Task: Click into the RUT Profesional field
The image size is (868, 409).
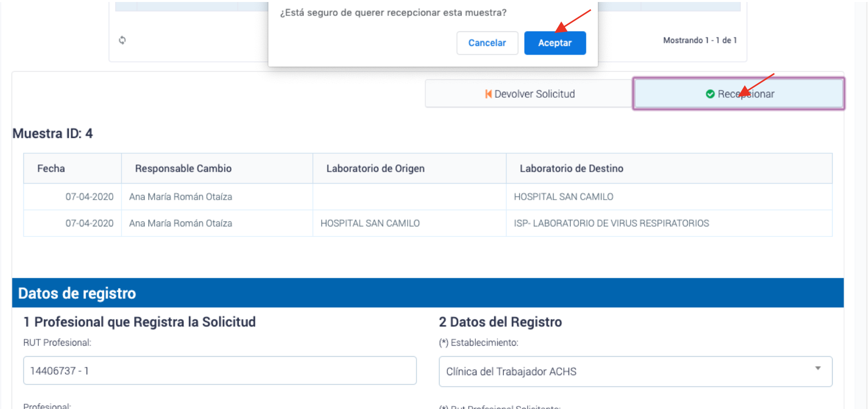Action: point(220,371)
